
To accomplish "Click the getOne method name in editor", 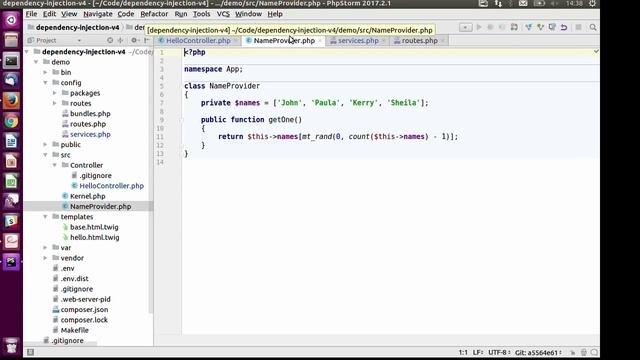I will tap(281, 120).
